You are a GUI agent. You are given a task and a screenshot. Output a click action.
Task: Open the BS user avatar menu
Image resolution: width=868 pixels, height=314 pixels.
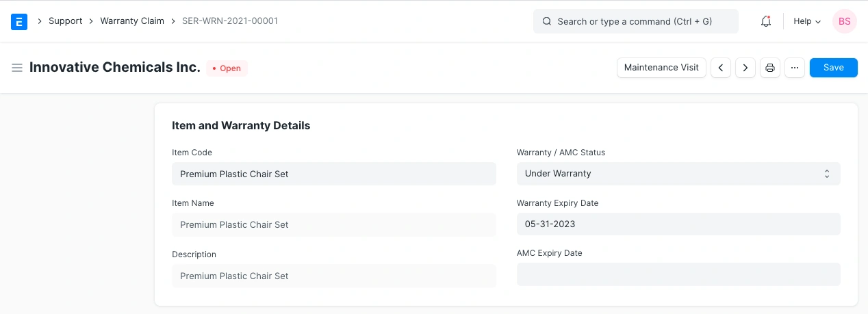click(x=844, y=21)
